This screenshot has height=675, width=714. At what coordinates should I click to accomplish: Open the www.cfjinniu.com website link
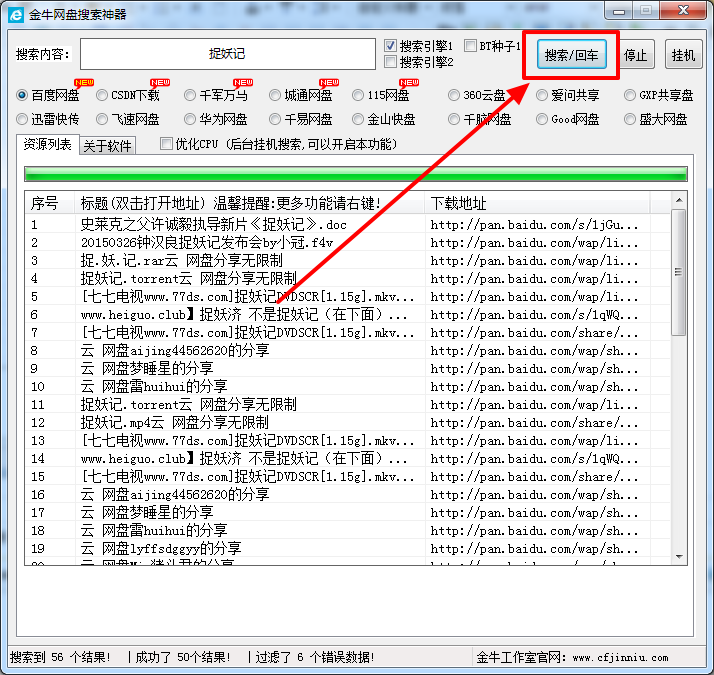620,658
